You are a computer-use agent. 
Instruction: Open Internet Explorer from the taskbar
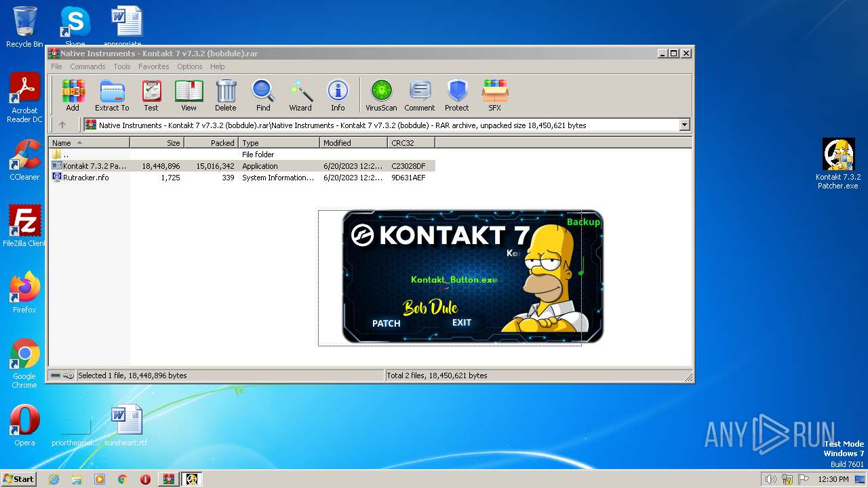[54, 479]
